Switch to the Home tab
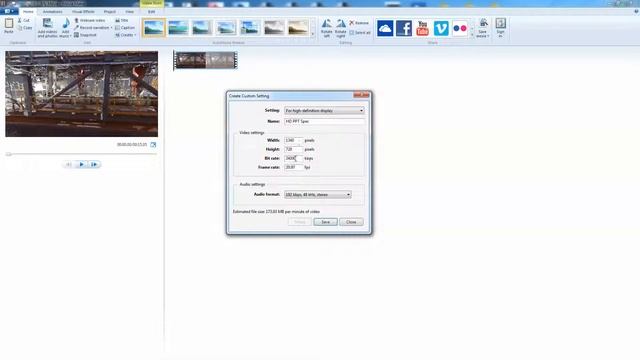The width and height of the screenshot is (640, 360). (x=28, y=11)
